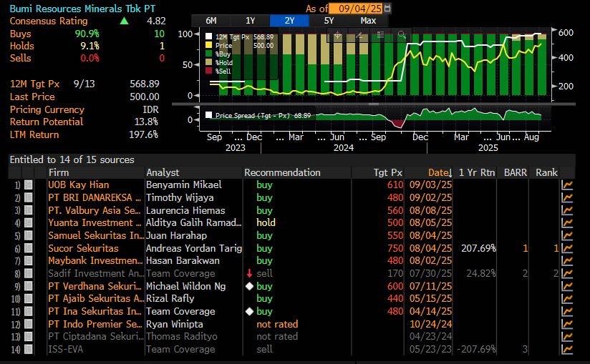
Task: Open the ISS-EVA firm entry
Action: pos(65,350)
